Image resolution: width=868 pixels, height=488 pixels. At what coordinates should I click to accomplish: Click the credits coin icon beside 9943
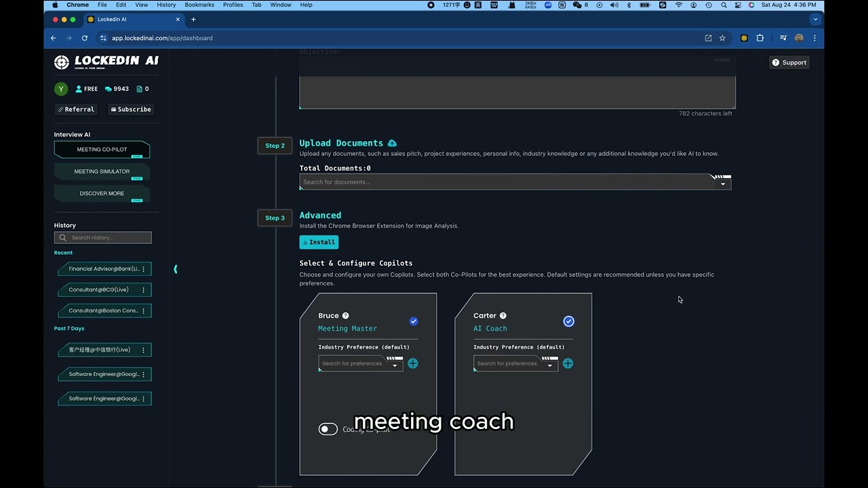pyautogui.click(x=108, y=89)
